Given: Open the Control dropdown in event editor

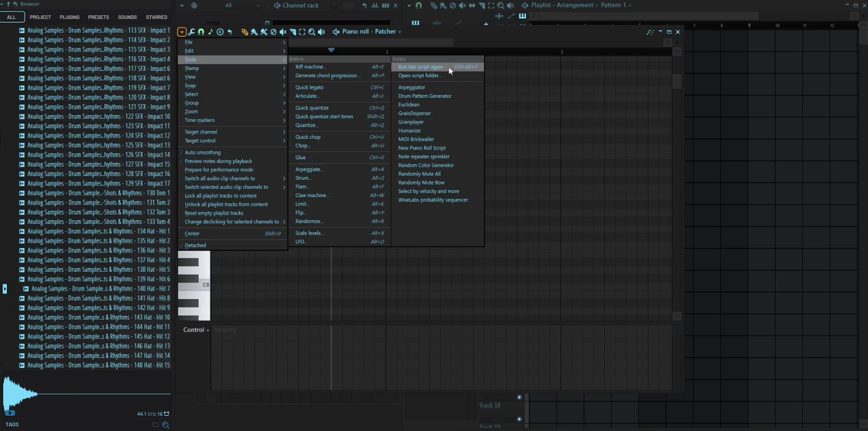Looking at the screenshot, I should point(196,330).
